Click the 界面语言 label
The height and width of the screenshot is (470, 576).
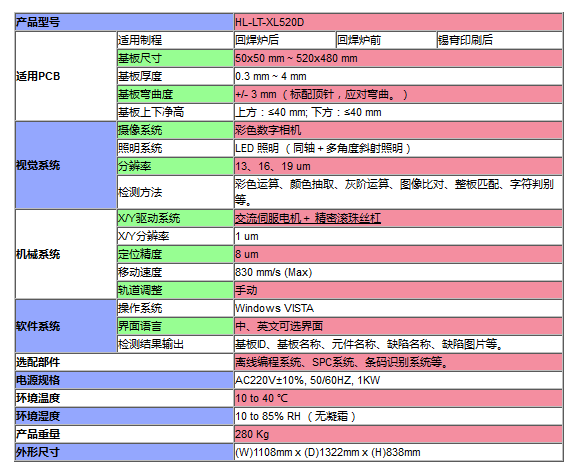[175, 326]
